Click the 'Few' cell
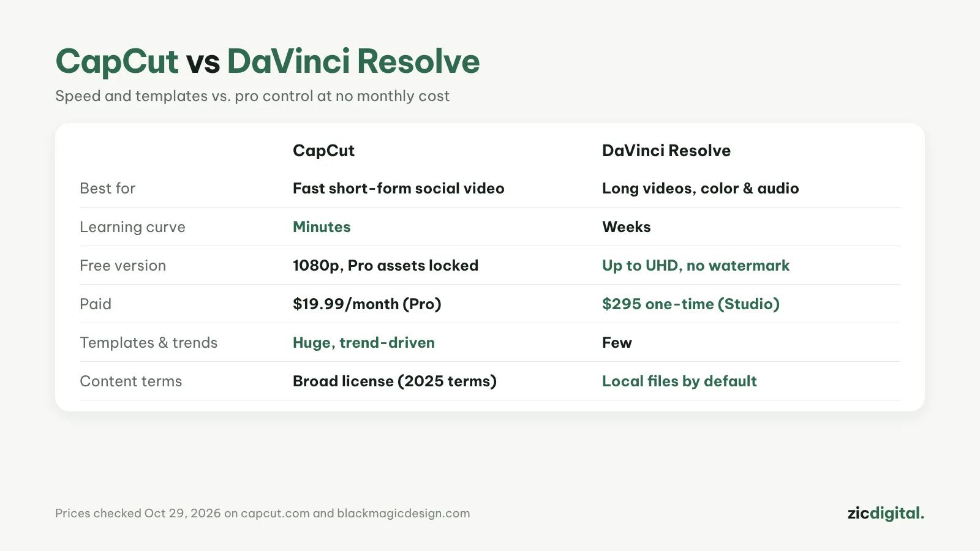The height and width of the screenshot is (551, 980). click(617, 343)
